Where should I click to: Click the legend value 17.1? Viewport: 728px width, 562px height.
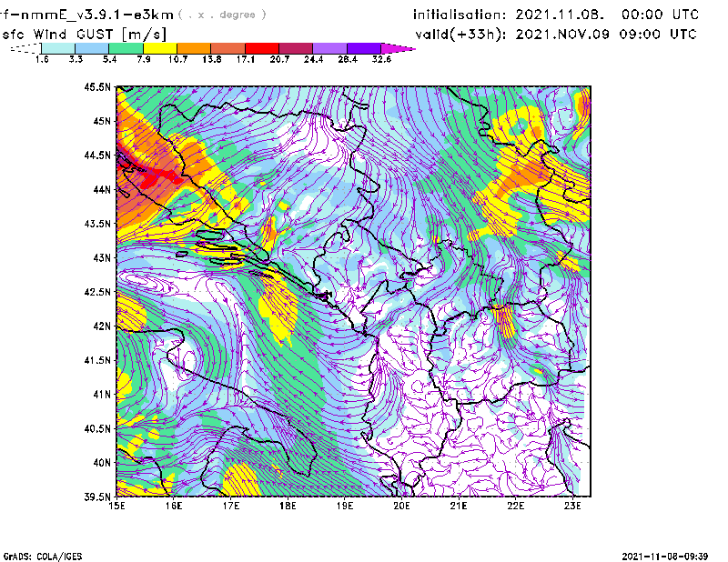[246, 59]
